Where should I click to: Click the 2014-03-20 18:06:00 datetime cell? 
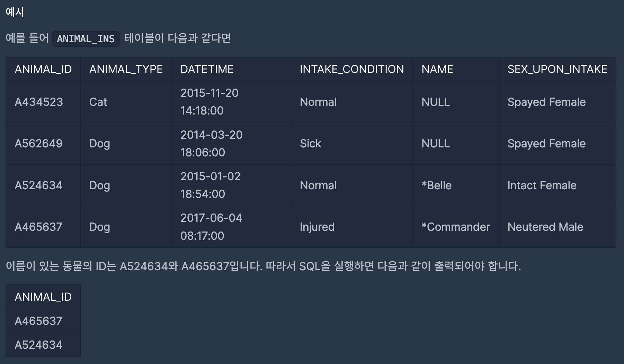231,144
